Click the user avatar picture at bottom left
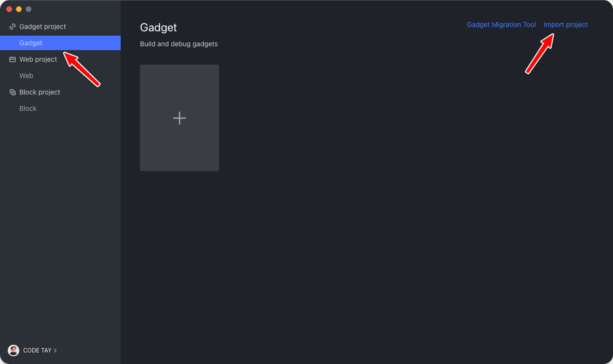613x364 pixels. click(14, 351)
